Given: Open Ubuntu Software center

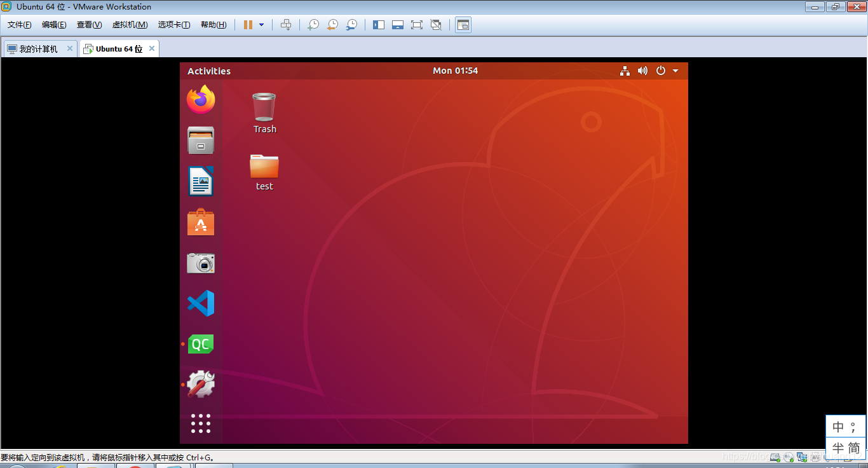Looking at the screenshot, I should point(201,223).
